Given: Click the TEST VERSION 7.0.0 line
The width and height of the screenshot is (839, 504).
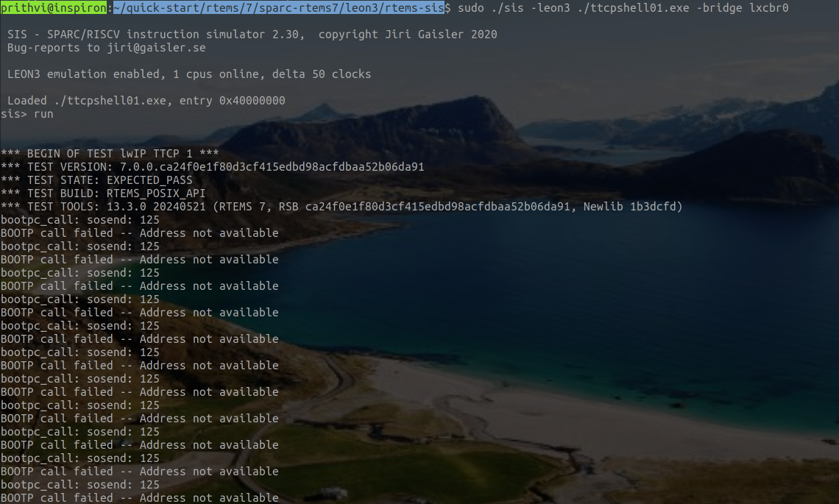Looking at the screenshot, I should pyautogui.click(x=213, y=167).
